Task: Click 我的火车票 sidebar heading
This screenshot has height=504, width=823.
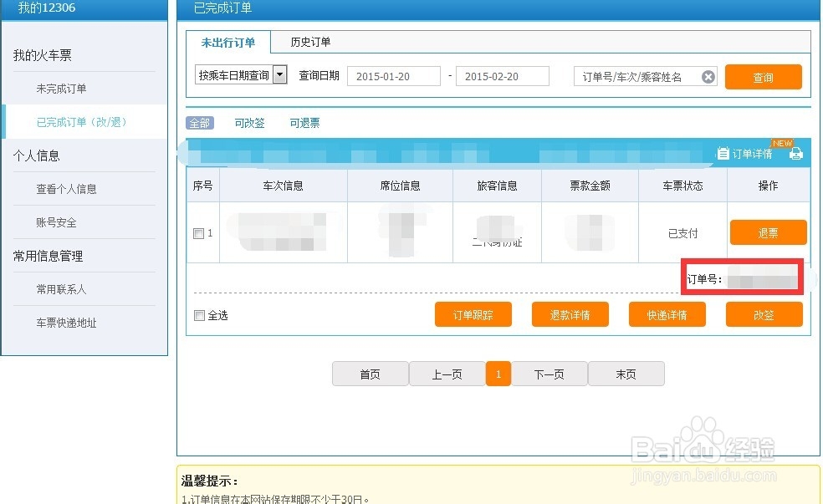Action: [43, 55]
